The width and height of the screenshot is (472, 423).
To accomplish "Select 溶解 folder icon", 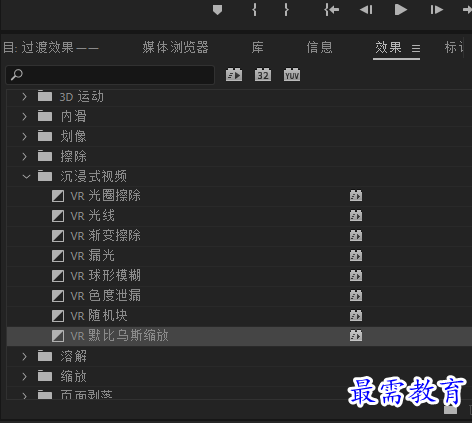I will (45, 356).
